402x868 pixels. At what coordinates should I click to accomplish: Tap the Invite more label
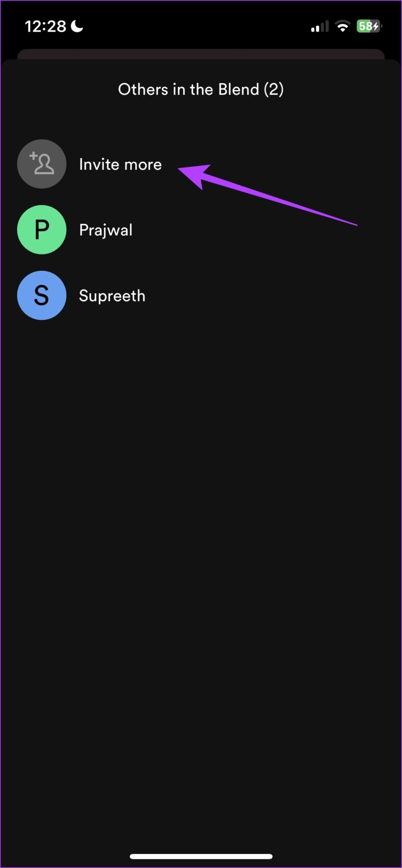(120, 164)
